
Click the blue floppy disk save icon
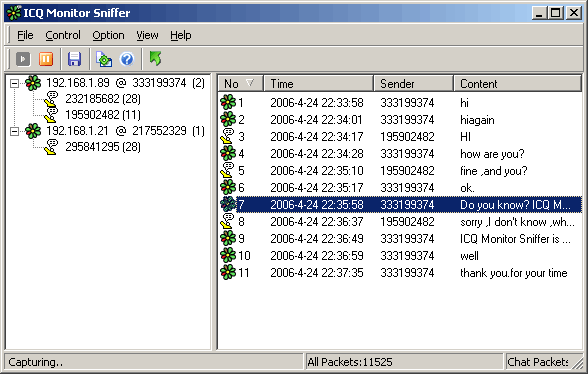(74, 59)
